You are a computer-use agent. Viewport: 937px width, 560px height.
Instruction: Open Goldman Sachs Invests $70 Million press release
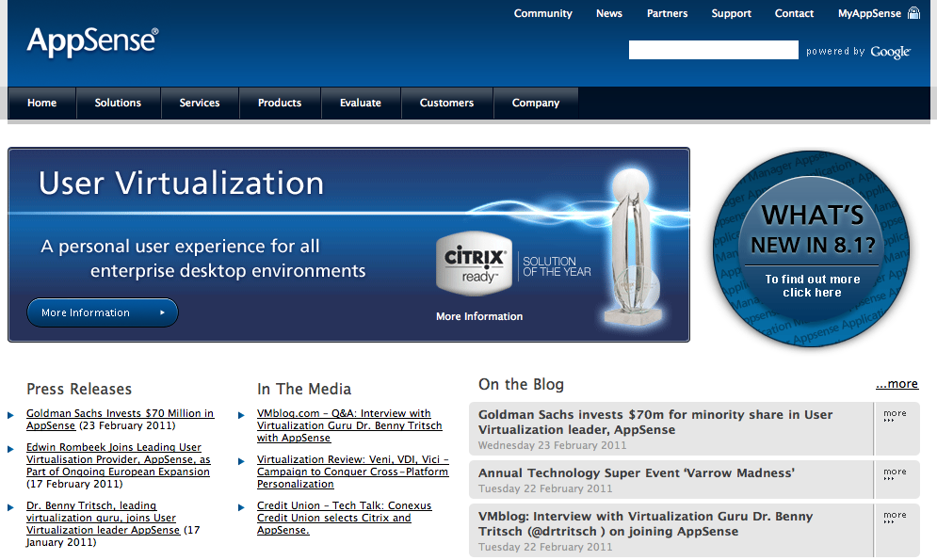pos(120,419)
